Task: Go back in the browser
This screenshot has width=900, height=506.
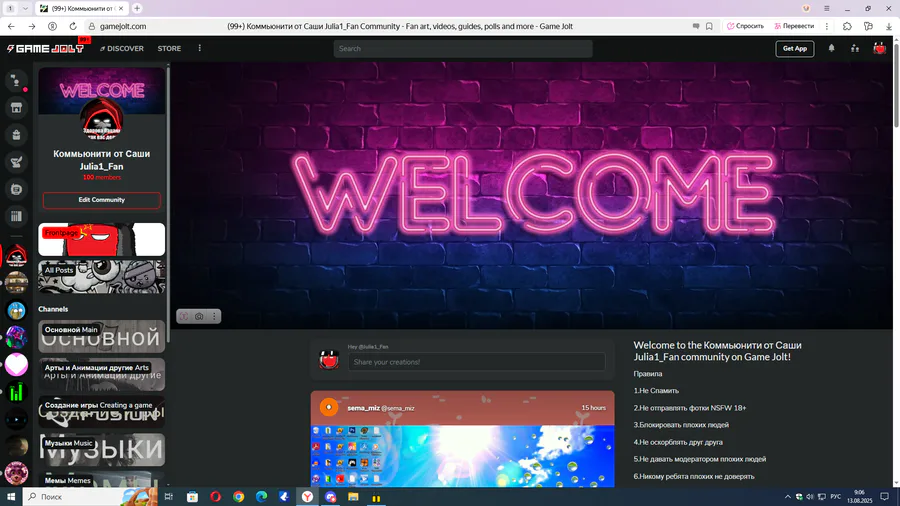Action: (11, 26)
